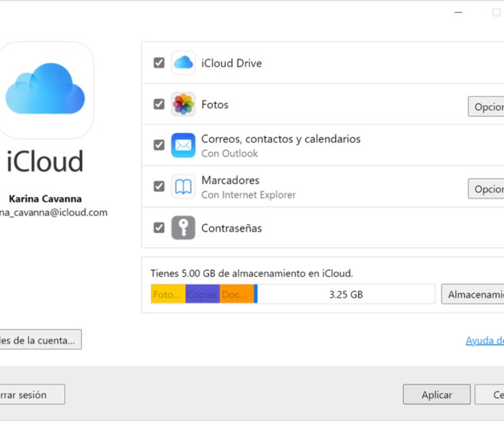Click the Karina Cavanna account name
Image resolution: width=504 pixels, height=421 pixels.
[x=45, y=199]
